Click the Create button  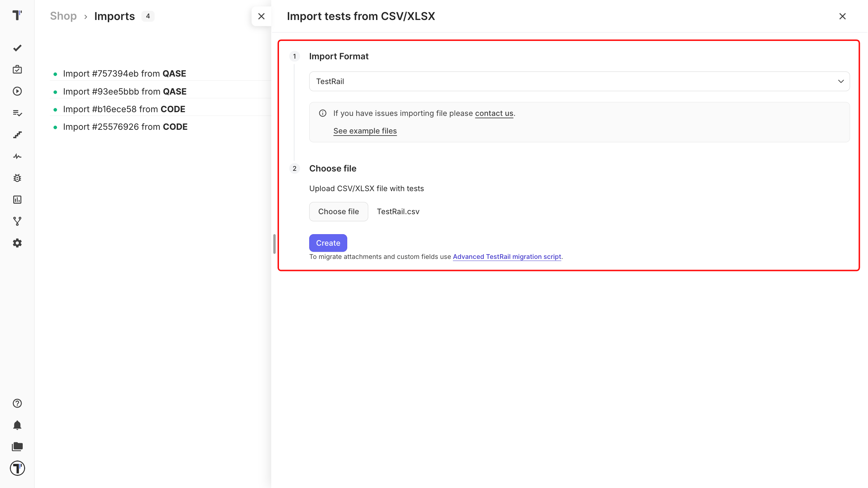coord(328,243)
